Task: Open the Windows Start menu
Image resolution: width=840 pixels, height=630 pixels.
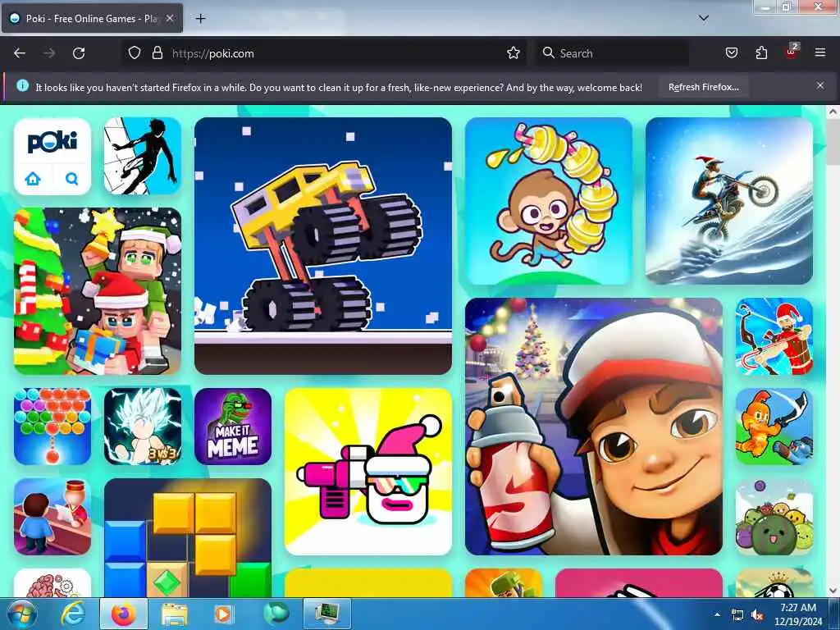Action: click(21, 614)
